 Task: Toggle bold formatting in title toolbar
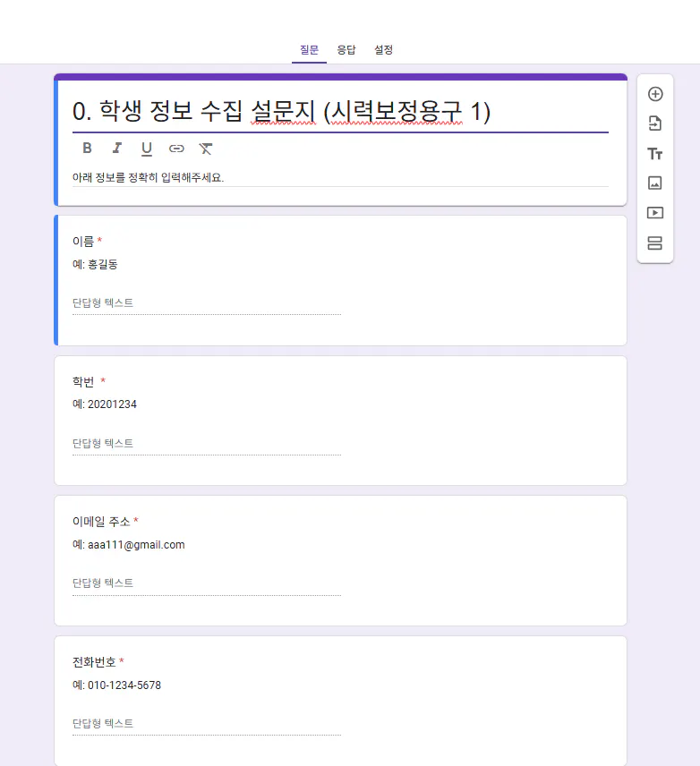point(87,148)
